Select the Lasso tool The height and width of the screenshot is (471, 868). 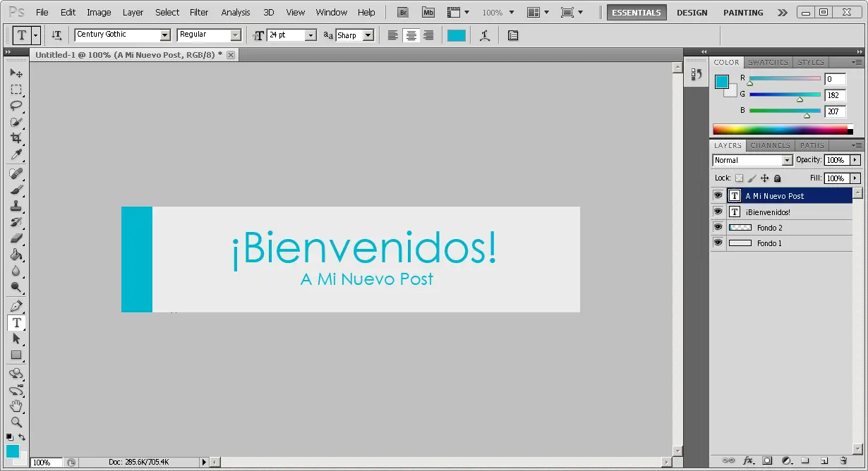pyautogui.click(x=17, y=106)
